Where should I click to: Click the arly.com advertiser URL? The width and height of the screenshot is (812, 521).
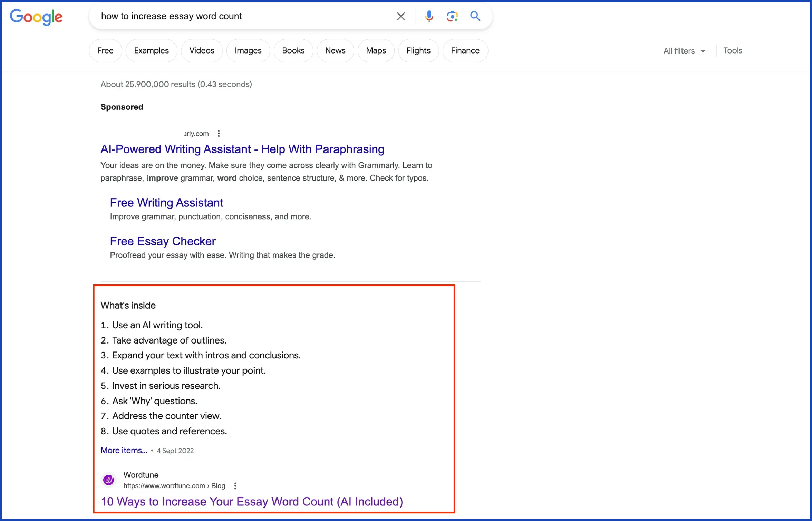(x=196, y=134)
